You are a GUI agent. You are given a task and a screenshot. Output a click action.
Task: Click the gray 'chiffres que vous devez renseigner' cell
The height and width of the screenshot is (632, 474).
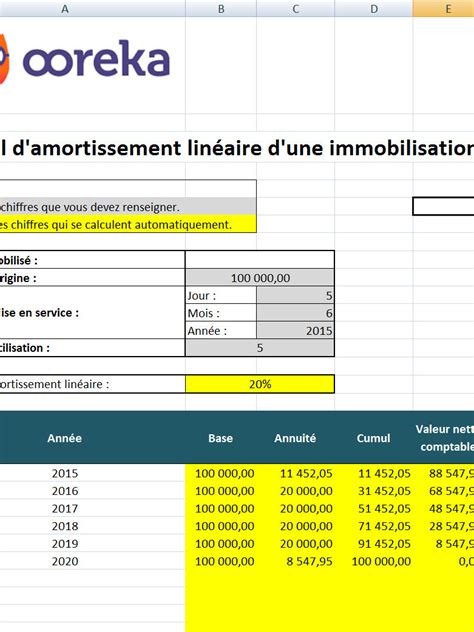(x=128, y=207)
